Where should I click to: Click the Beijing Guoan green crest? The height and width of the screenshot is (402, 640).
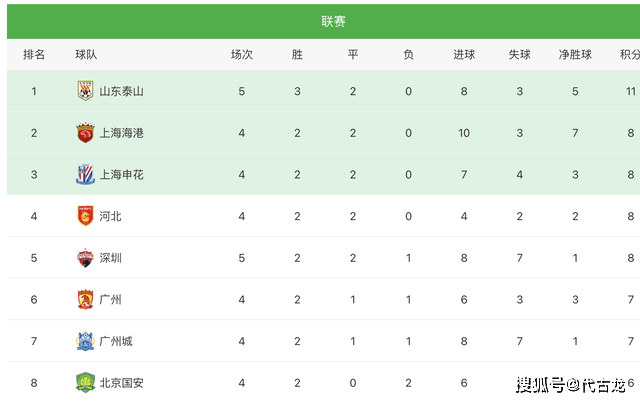click(x=85, y=383)
